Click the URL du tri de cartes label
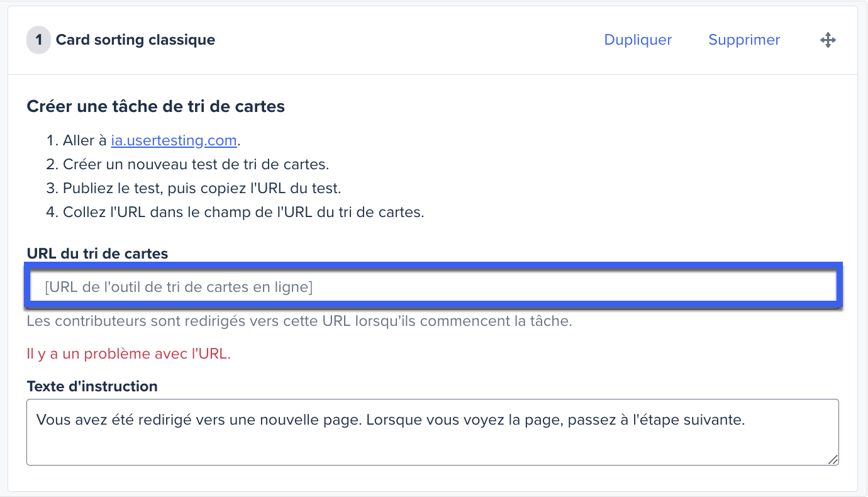 coord(97,254)
